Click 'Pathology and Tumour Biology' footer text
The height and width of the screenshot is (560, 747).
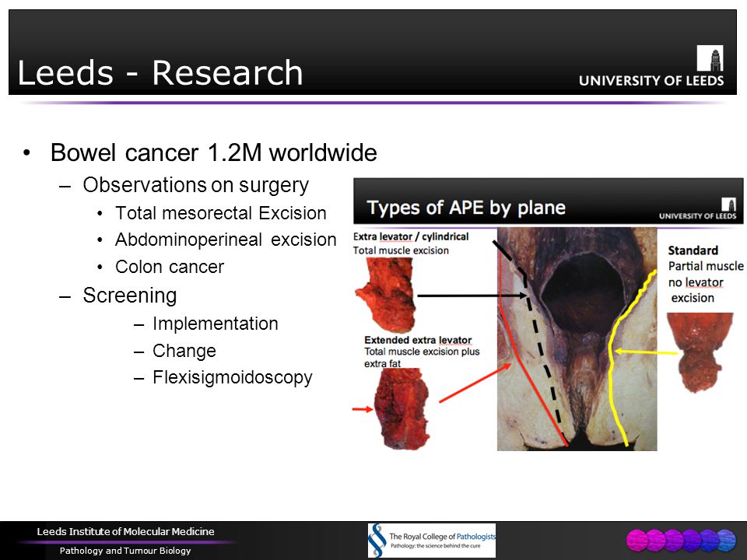tap(125, 551)
